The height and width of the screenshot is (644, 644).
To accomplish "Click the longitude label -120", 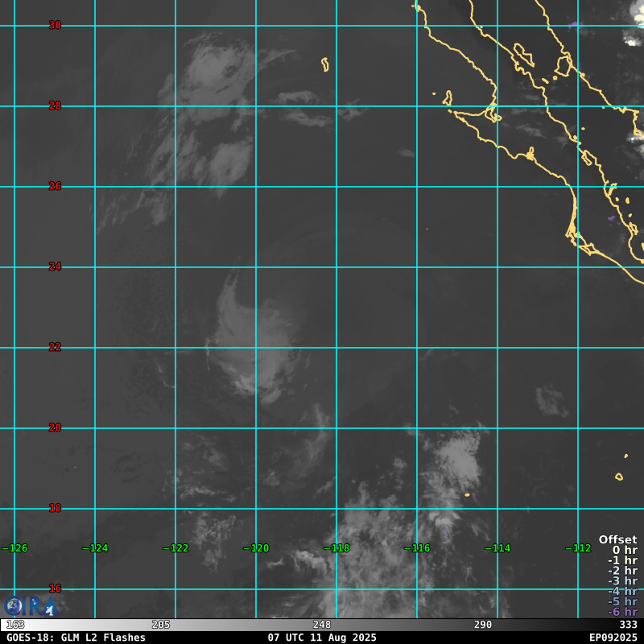I will tap(256, 548).
